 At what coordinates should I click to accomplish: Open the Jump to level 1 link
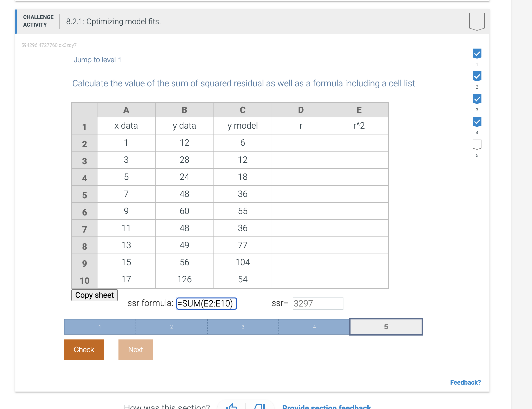[x=97, y=60]
